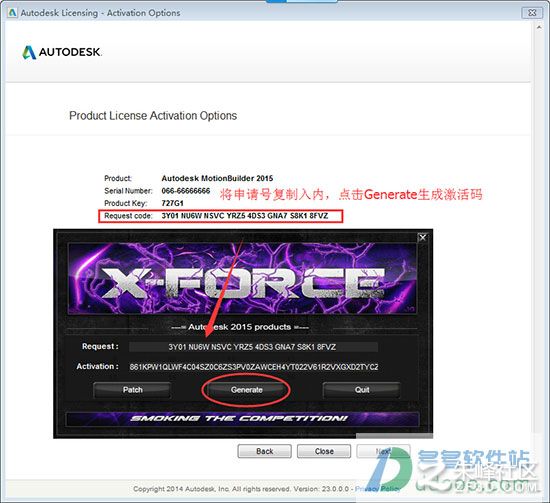This screenshot has width=550, height=503.
Task: Go to previous step with Back
Action: tap(264, 451)
